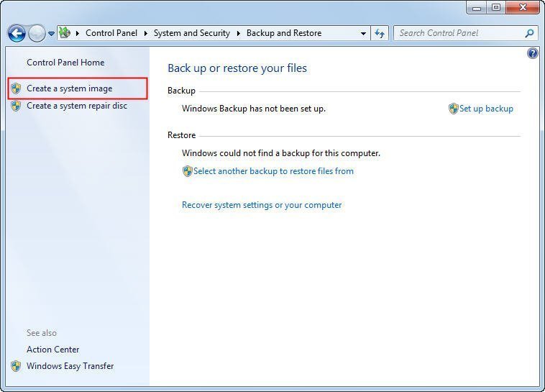Select the Control Panel breadcrumb
Screen dimensions: 545x392
click(111, 33)
